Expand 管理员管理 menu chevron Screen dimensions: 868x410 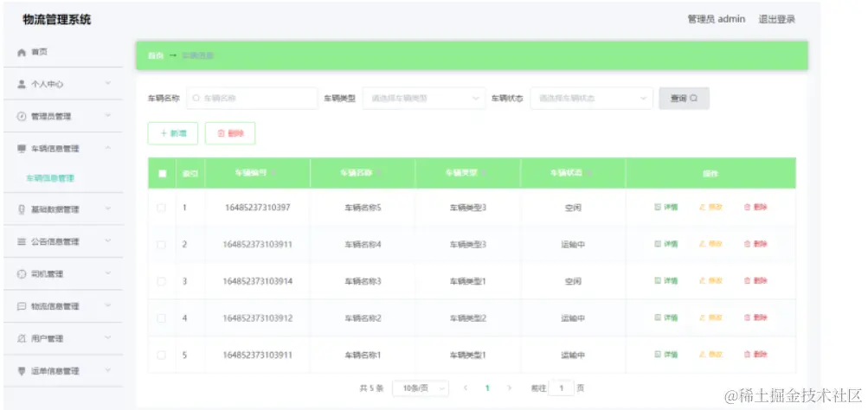(x=108, y=116)
